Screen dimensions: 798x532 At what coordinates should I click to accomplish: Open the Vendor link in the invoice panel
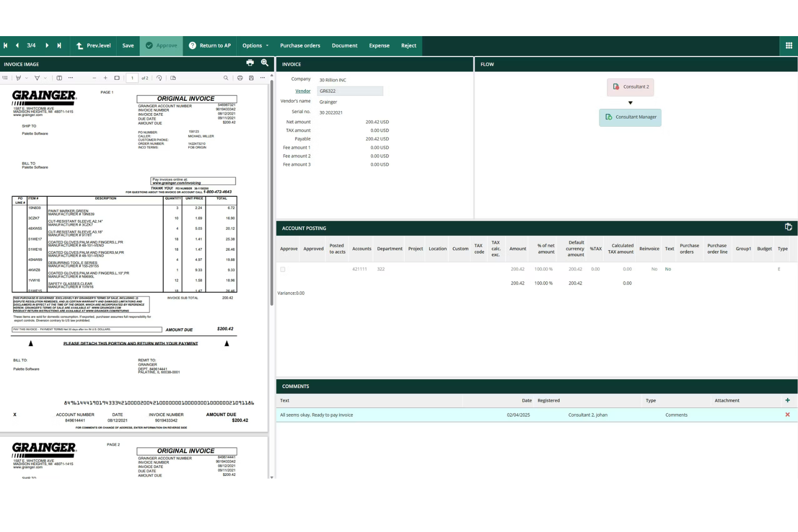pyautogui.click(x=302, y=91)
